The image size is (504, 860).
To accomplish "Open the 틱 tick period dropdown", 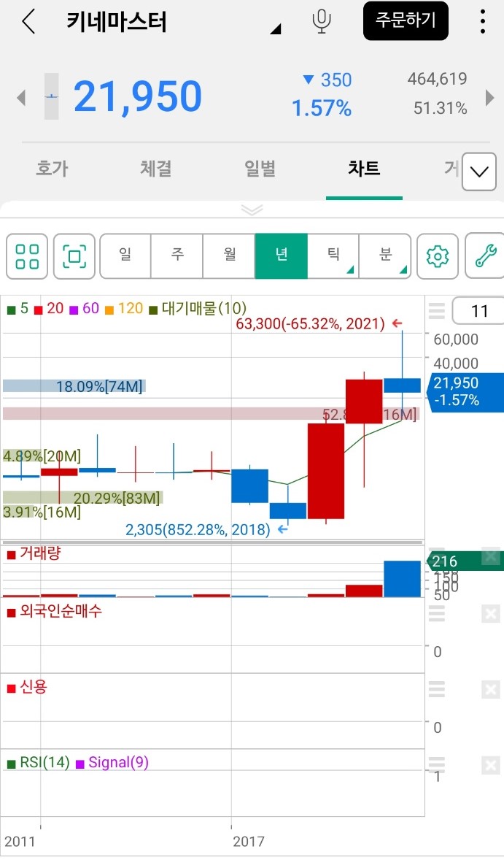I will pos(333,256).
